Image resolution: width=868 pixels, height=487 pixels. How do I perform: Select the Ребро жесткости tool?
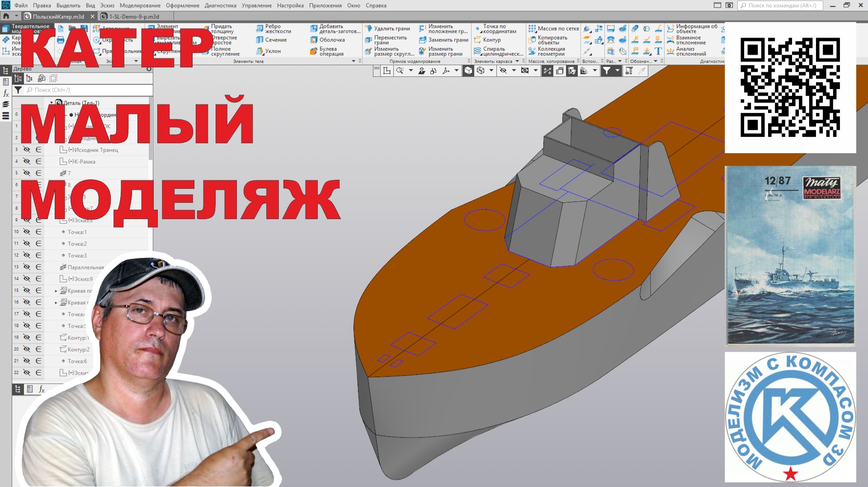tap(274, 29)
